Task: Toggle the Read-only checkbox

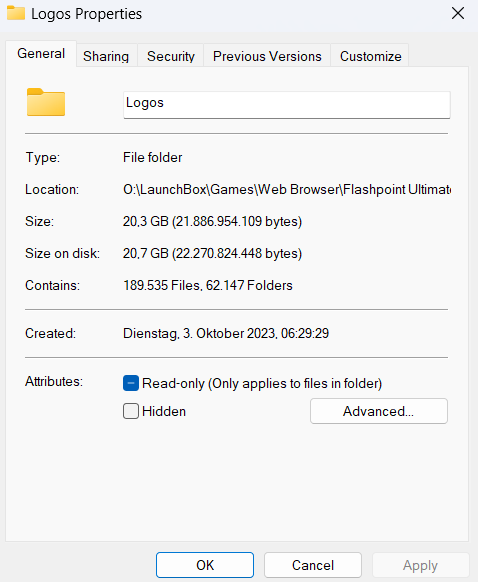Action: pyautogui.click(x=131, y=383)
